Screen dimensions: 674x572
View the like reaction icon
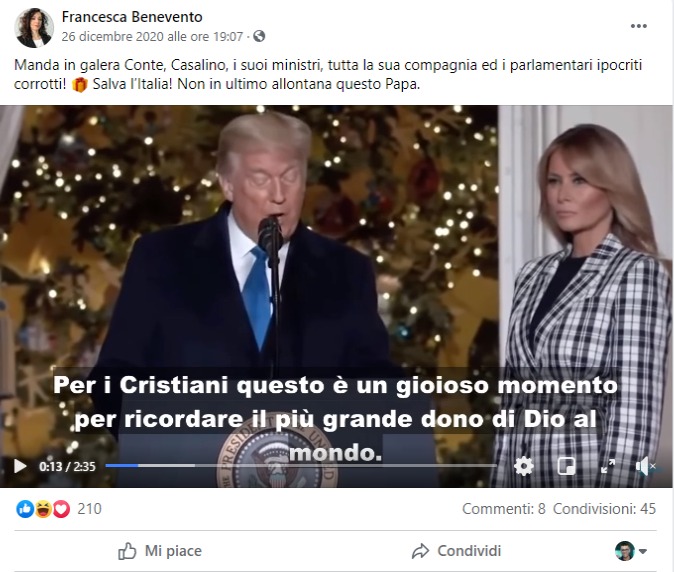[25, 509]
